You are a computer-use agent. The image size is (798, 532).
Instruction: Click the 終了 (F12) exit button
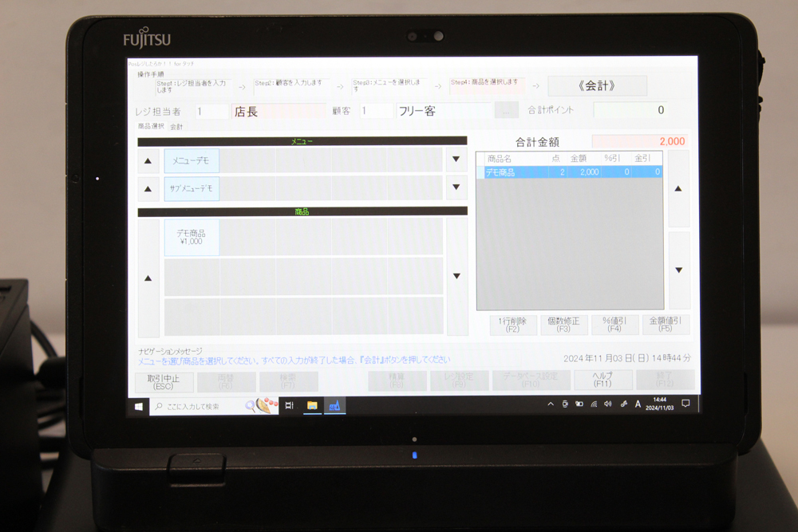tap(666, 380)
